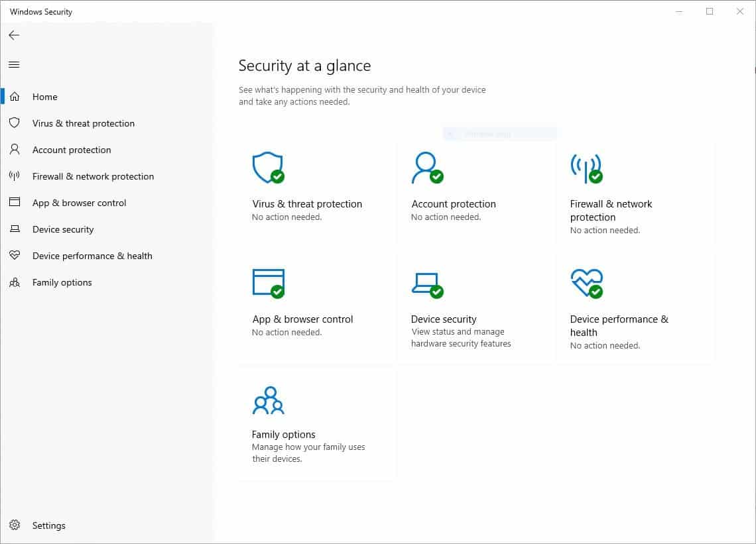Viewport: 756px width, 544px height.
Task: Select the Account protection shield person icon
Action: tap(428, 168)
